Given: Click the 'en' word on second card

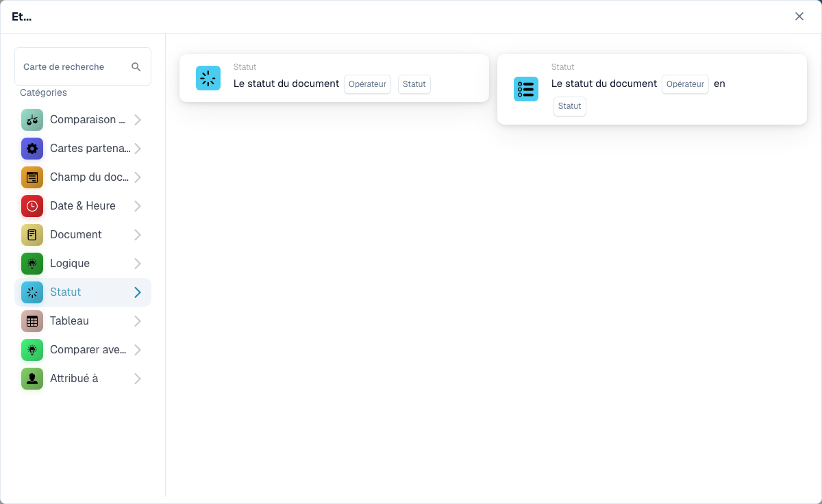Looking at the screenshot, I should click(719, 84).
